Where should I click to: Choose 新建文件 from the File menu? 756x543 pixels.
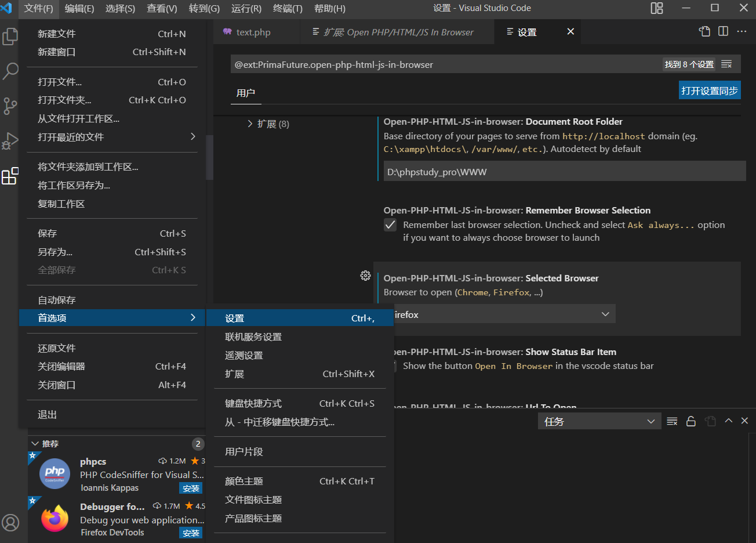click(112, 34)
